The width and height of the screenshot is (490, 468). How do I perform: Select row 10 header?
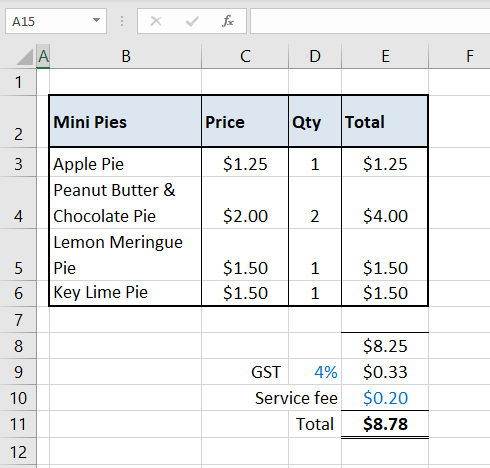tap(18, 398)
